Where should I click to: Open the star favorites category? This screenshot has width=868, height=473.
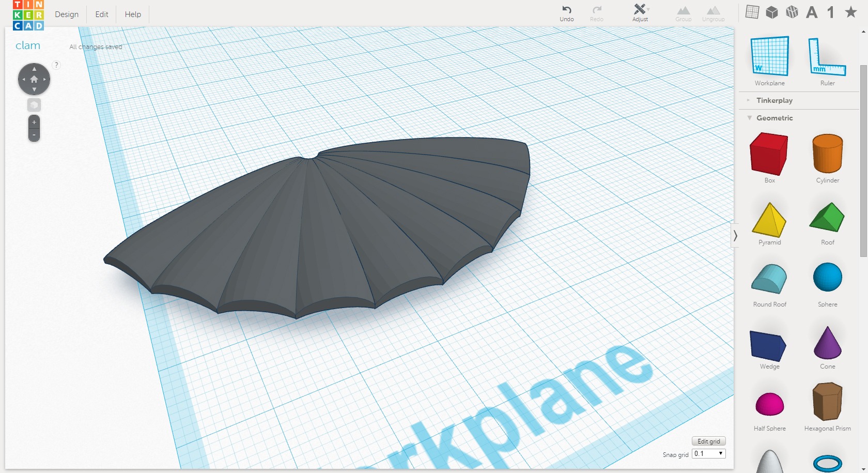(x=850, y=12)
